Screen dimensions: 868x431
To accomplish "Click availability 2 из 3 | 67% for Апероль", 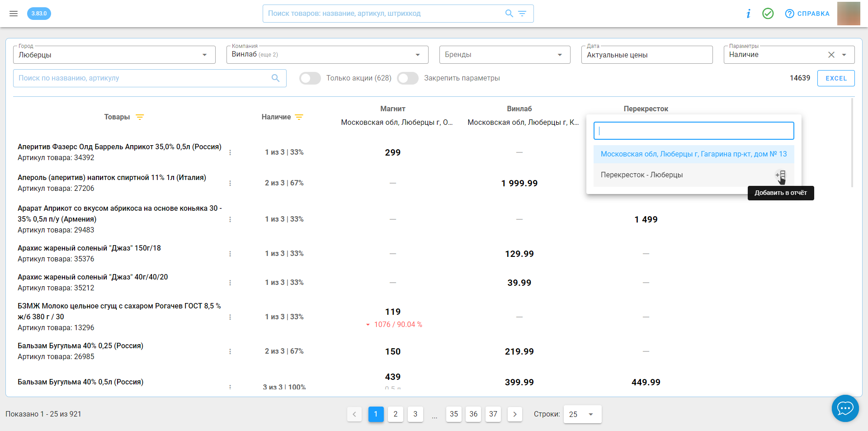I will [x=284, y=183].
